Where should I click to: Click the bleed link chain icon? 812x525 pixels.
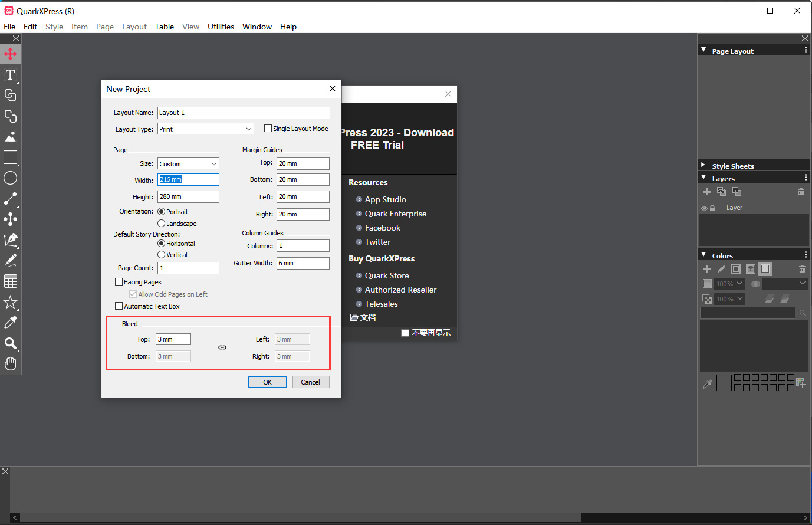point(222,347)
